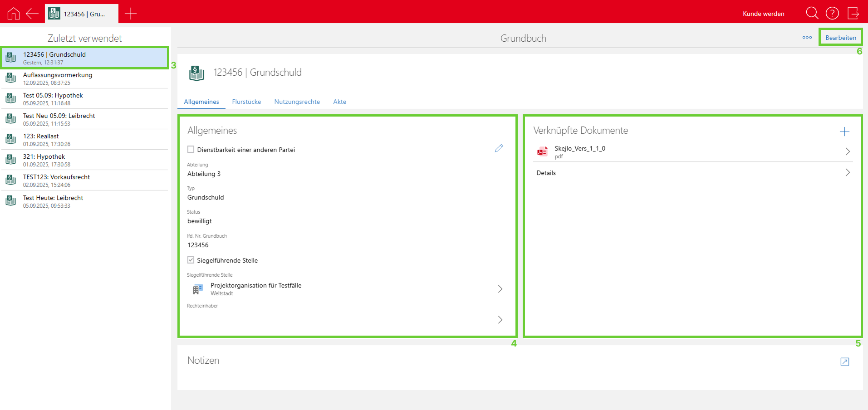Open help via question mark icon
The height and width of the screenshot is (410, 868).
pos(832,13)
